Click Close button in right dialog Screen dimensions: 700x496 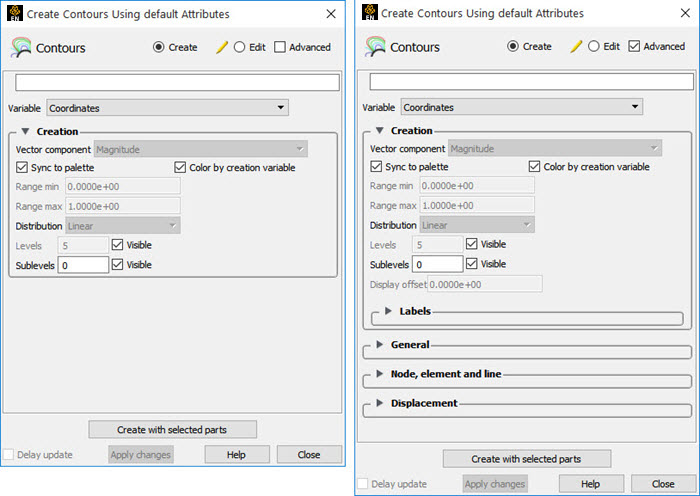(x=663, y=484)
